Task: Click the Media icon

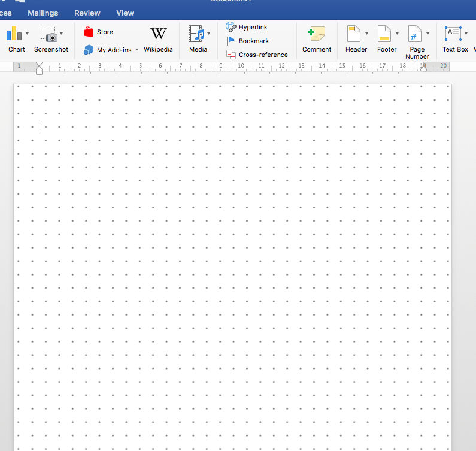Action: 196,34
